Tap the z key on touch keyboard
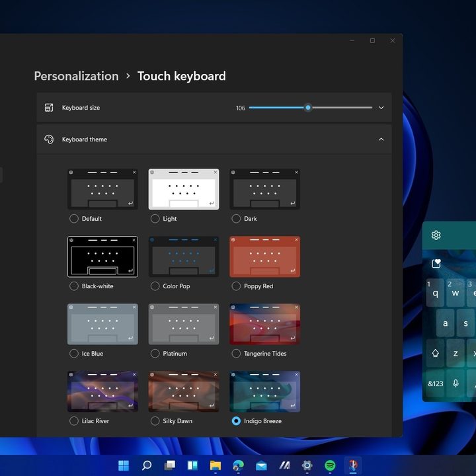This screenshot has width=476, height=476. (x=455, y=353)
